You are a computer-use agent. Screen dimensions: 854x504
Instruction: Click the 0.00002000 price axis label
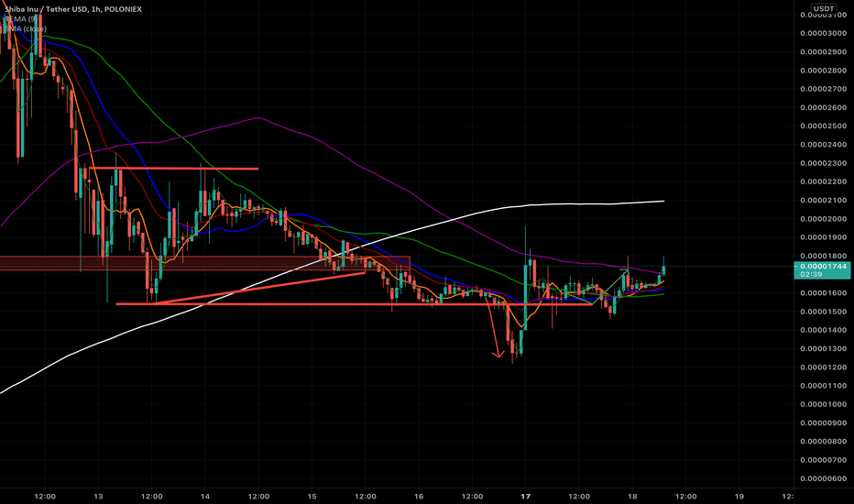click(823, 219)
